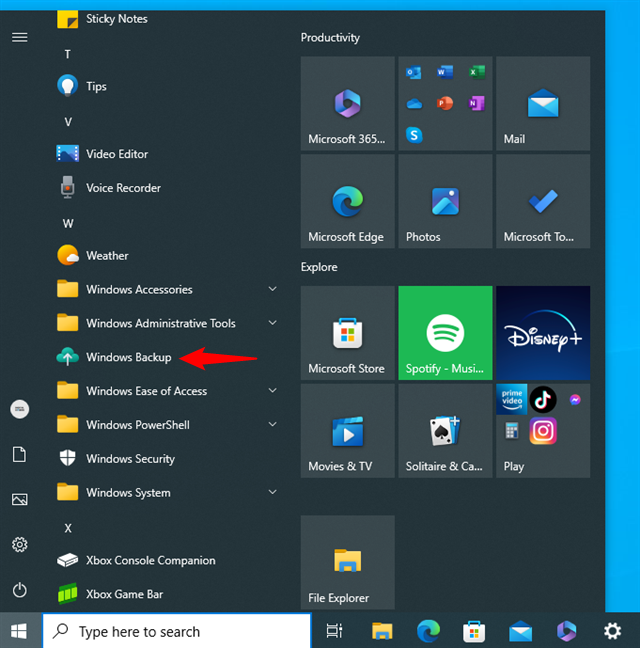The height and width of the screenshot is (648, 640).
Task: Open Settings gear on taskbar
Action: (x=612, y=631)
